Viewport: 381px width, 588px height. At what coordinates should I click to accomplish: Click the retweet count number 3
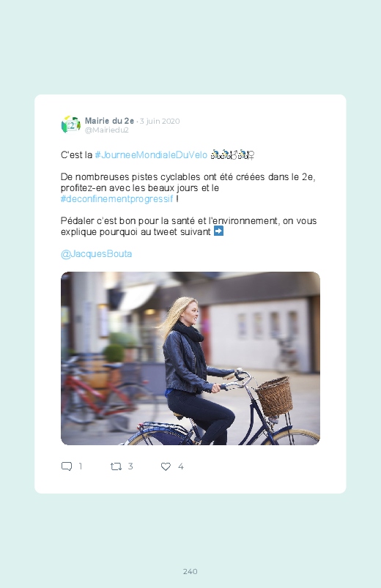pyautogui.click(x=130, y=466)
